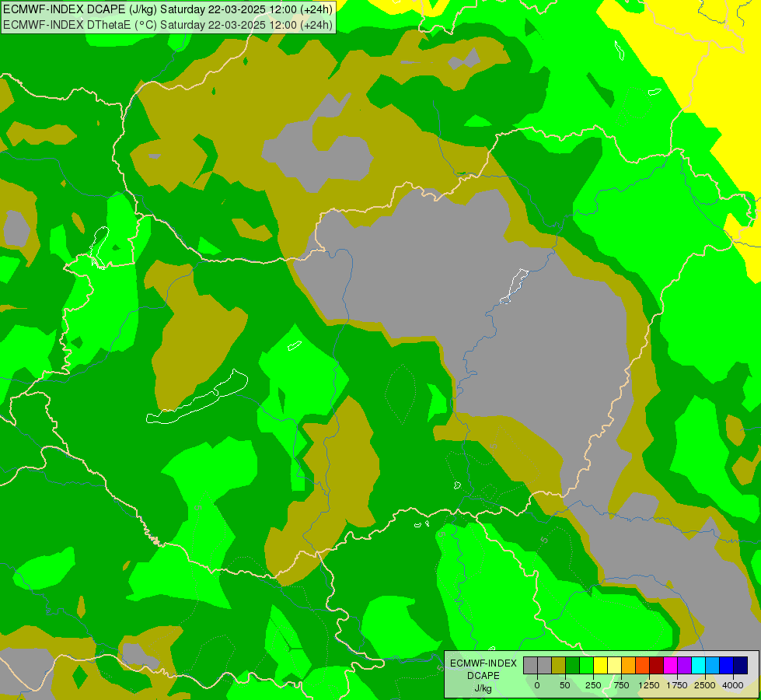
Task: Click the DCAPE label in the legend
Action: 483,676
